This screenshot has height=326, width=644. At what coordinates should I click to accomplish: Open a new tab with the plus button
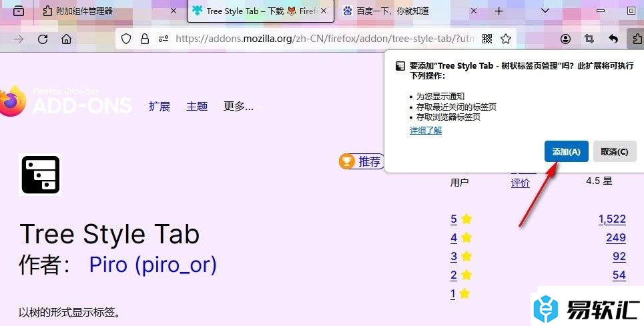coord(499,11)
